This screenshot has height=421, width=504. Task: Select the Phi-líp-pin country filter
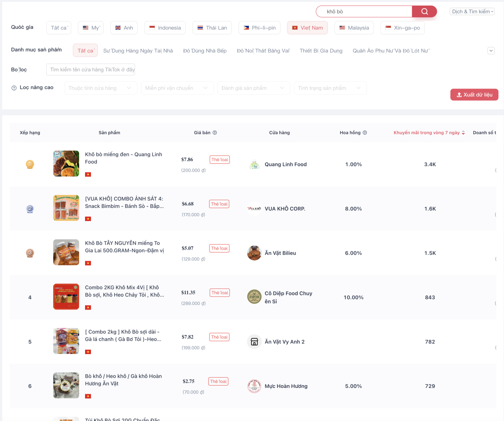point(259,28)
